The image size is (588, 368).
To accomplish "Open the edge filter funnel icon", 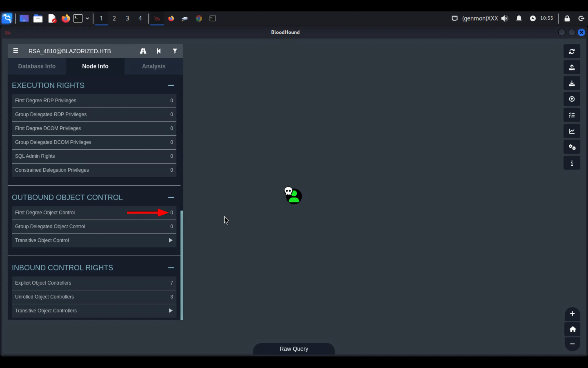I will pyautogui.click(x=175, y=51).
